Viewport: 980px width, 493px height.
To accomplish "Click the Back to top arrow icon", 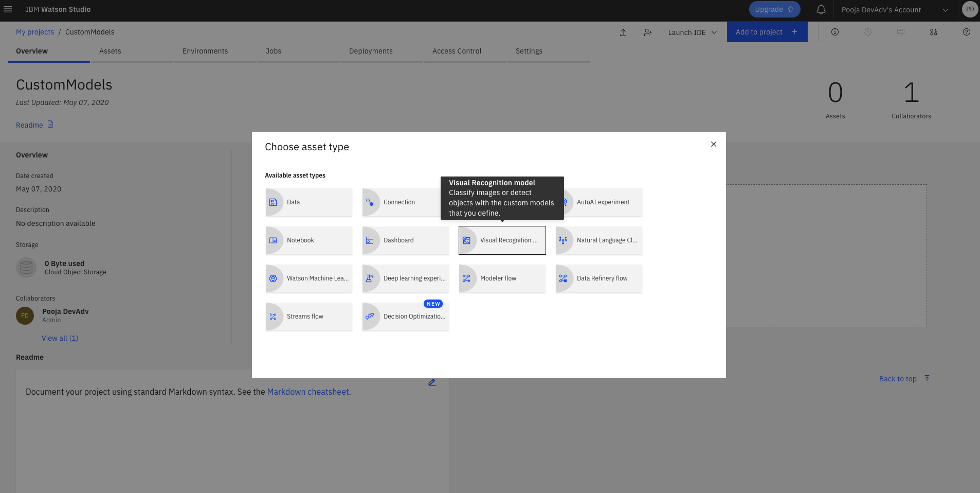I will pyautogui.click(x=927, y=378).
